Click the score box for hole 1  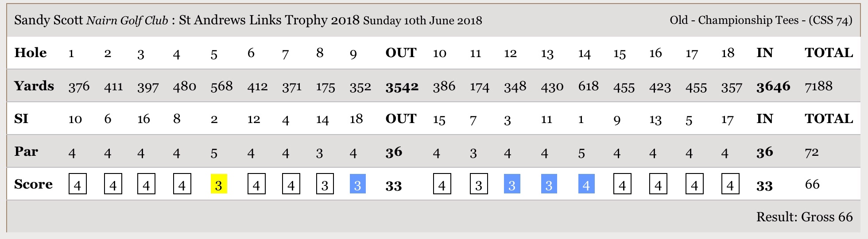[x=77, y=184]
